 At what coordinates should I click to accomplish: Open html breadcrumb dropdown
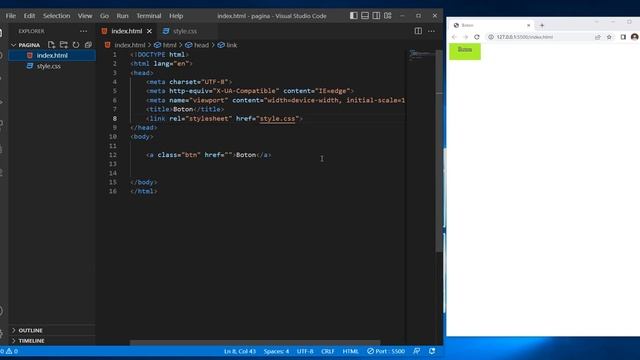tap(165, 45)
